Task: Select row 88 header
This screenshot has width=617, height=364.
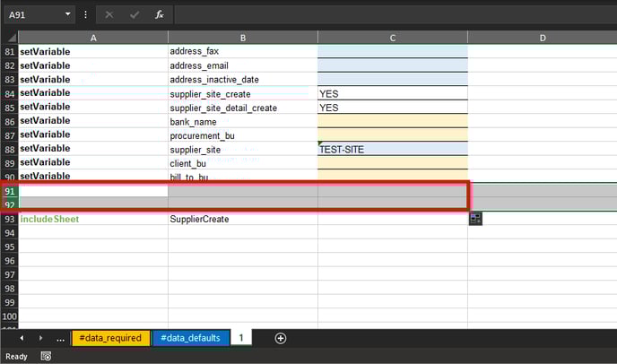Action: [10, 149]
